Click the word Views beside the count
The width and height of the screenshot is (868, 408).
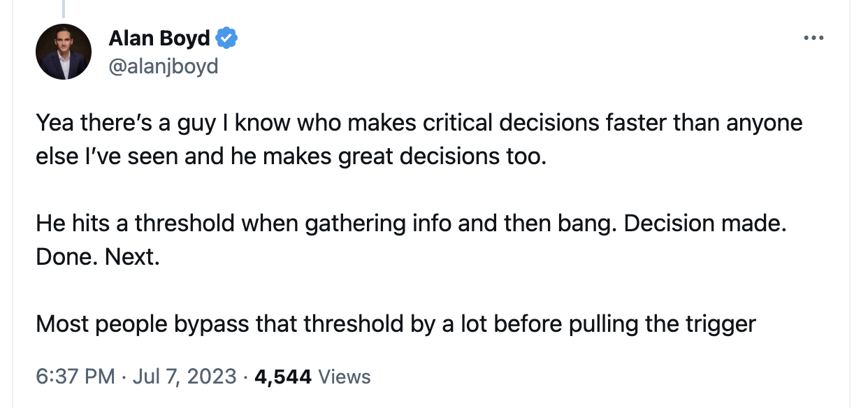(x=344, y=377)
